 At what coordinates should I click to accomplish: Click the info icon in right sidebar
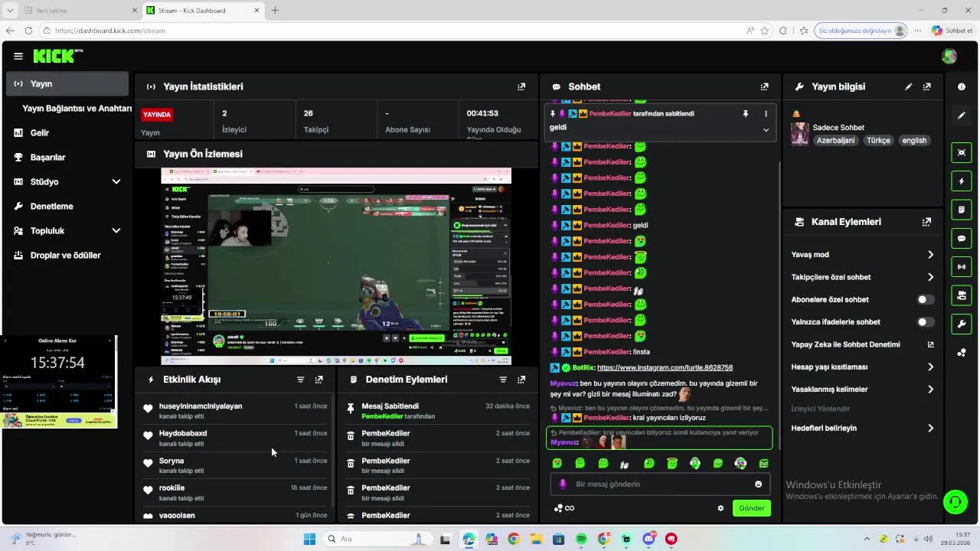click(x=962, y=86)
